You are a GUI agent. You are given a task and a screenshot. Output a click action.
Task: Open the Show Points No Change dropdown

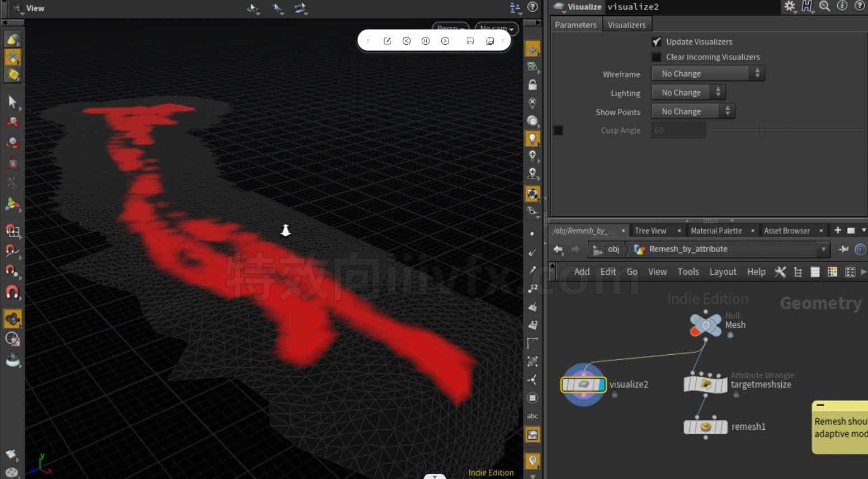point(693,112)
